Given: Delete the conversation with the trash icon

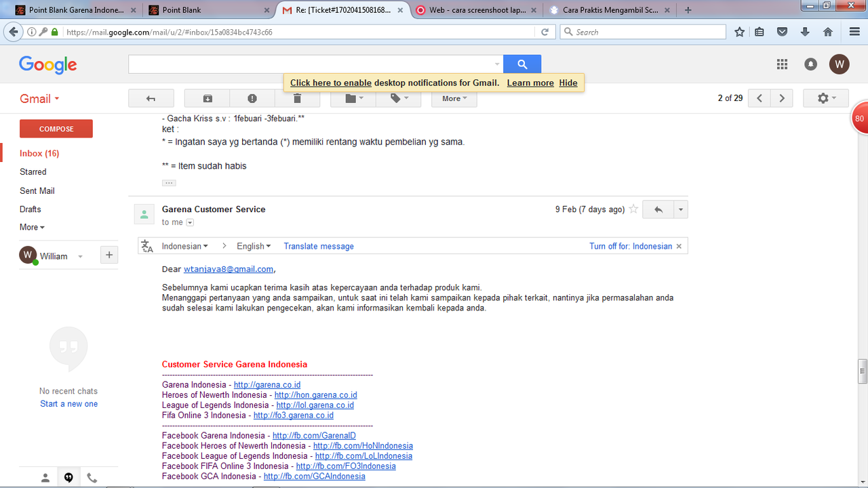Looking at the screenshot, I should point(297,98).
